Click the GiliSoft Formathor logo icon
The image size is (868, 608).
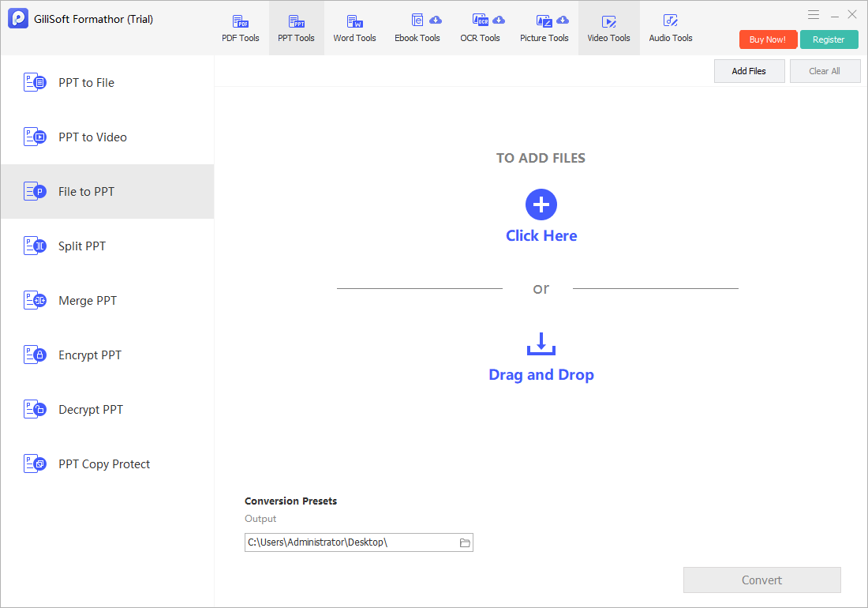click(x=18, y=18)
